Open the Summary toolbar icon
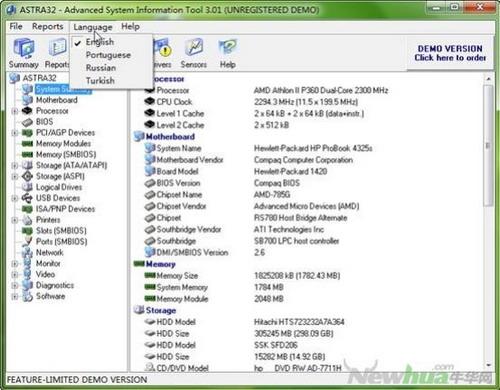This screenshot has height=390, width=500. pos(23,53)
